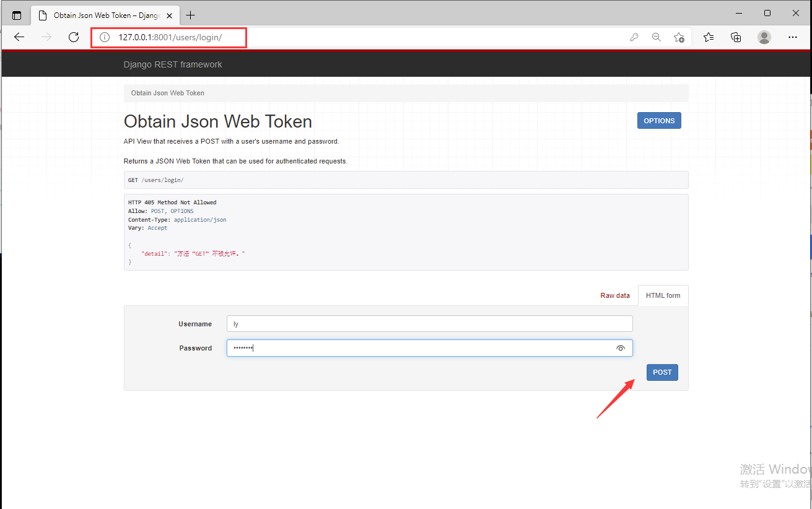The height and width of the screenshot is (509, 812).
Task: Maximize the browser window
Action: coord(767,13)
